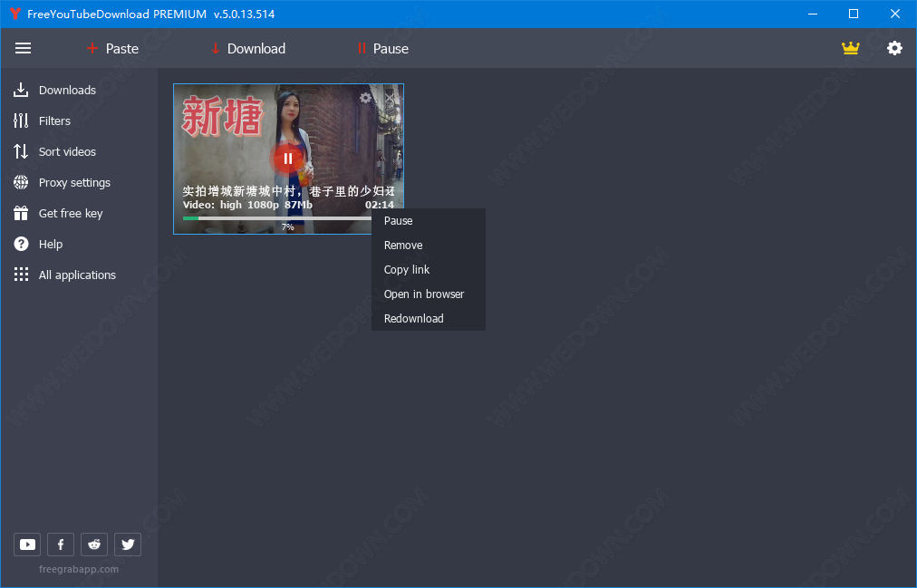Open Twitter social icon
Viewport: 917px width, 588px height.
pos(128,545)
